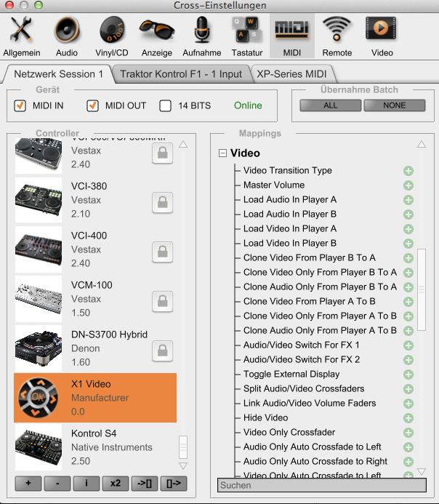Click the Suchen search field
The height and width of the screenshot is (504, 439).
click(x=321, y=485)
